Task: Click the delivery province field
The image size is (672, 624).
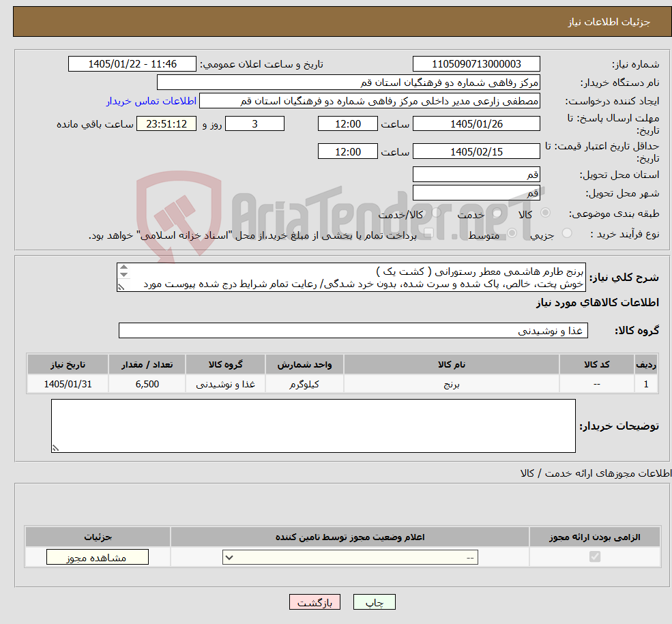Action: 476,175
